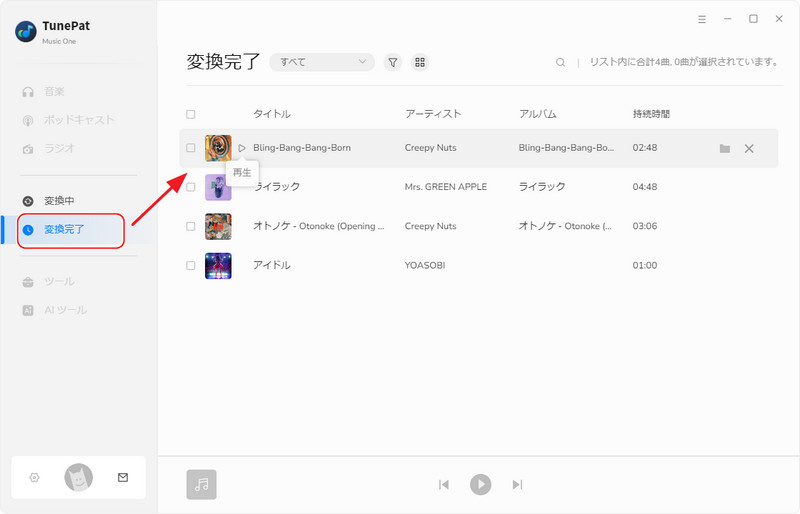
Task: Click the 持続時間 column header
Action: (651, 114)
